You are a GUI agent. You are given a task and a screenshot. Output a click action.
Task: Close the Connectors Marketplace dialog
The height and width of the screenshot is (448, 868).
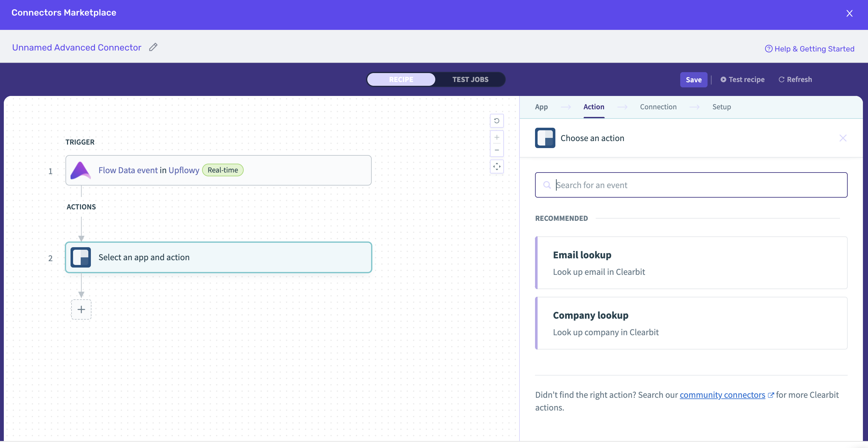[849, 13]
